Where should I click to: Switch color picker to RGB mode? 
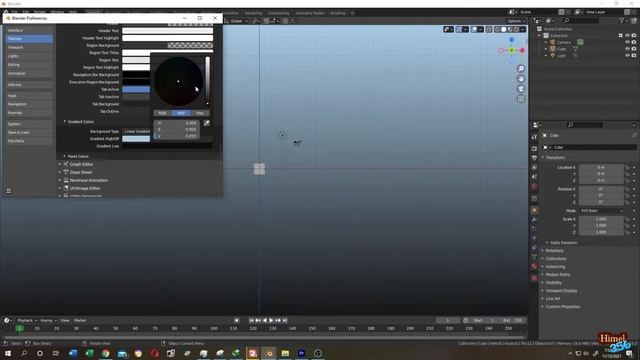(162, 113)
